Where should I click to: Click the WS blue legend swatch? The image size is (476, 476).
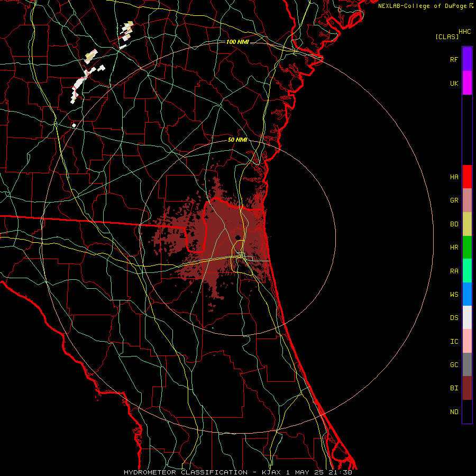(x=467, y=294)
